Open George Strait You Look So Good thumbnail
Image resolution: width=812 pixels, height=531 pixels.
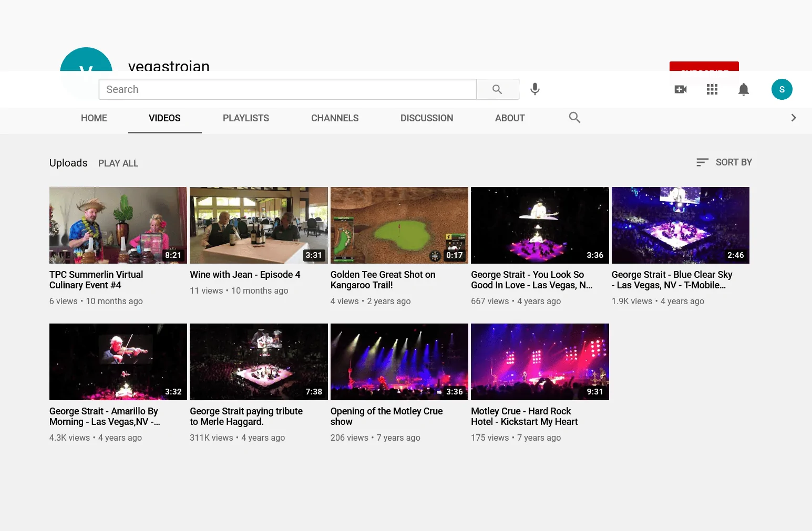(x=540, y=225)
